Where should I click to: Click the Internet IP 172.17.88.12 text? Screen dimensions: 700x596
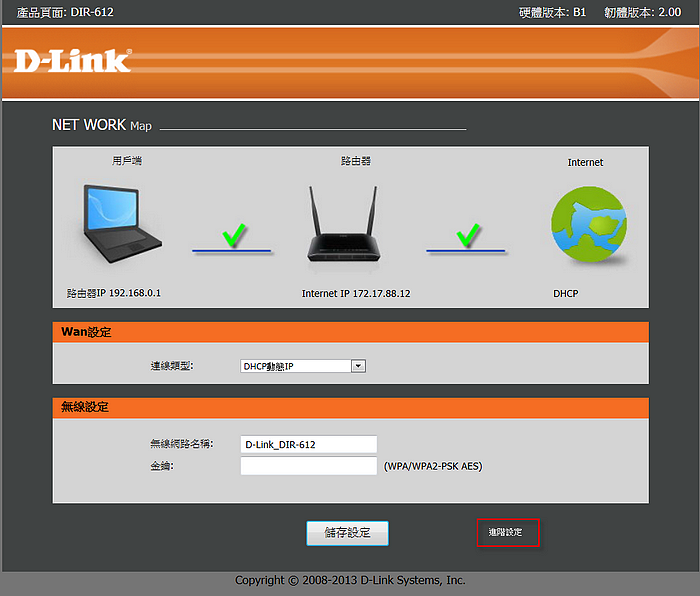(x=356, y=294)
